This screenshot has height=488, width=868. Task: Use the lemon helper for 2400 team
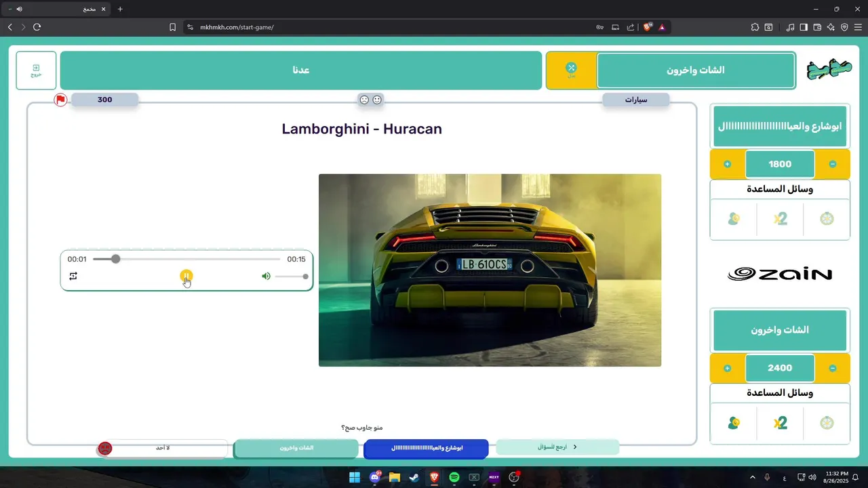[x=826, y=423]
